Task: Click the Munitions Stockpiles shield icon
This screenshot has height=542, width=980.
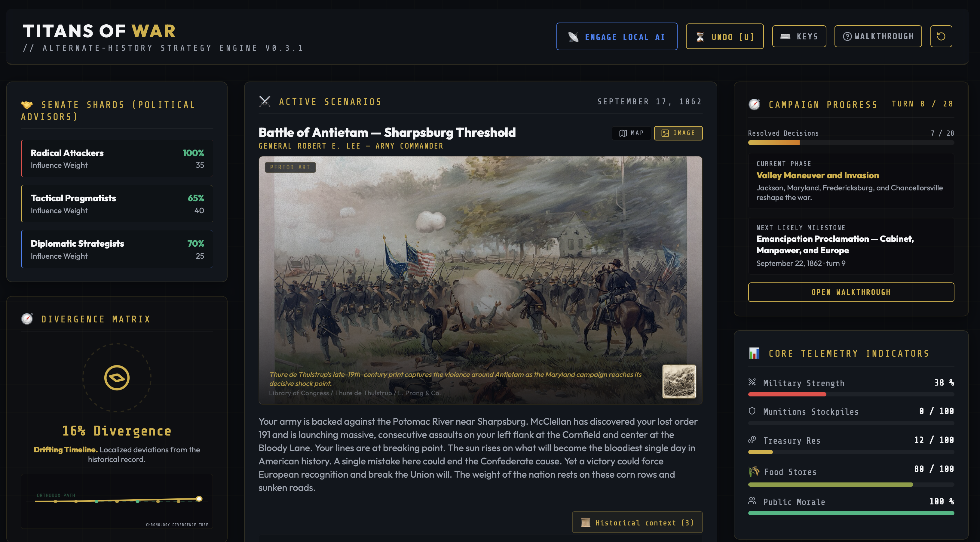Action: click(752, 411)
